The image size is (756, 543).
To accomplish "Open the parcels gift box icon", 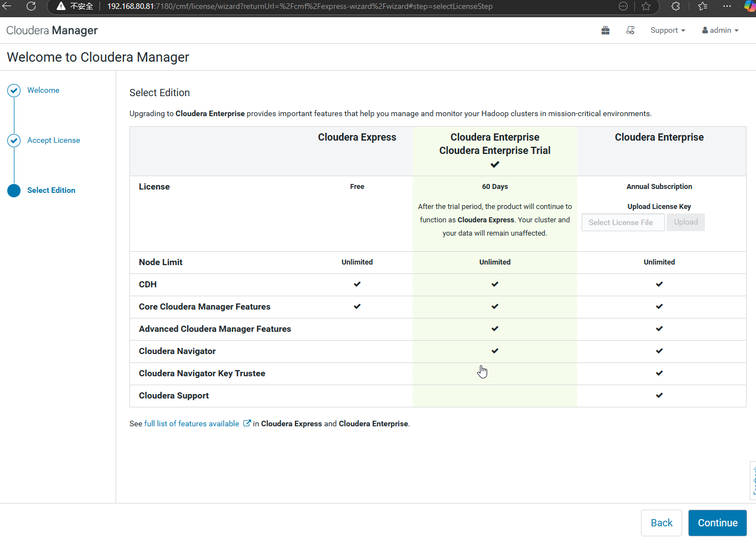I will [605, 31].
